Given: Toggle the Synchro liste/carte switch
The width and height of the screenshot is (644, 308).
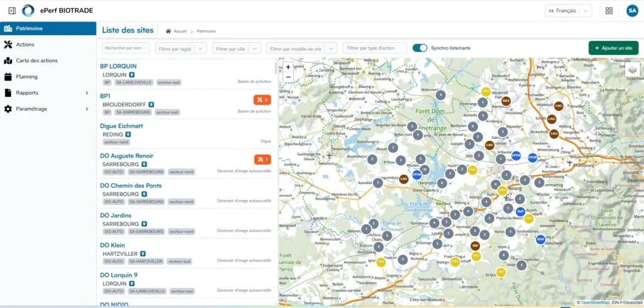Looking at the screenshot, I should pos(419,48).
